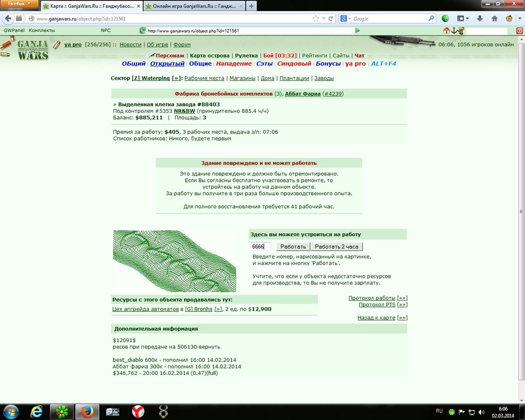
Task: Open 'Цех апгрейда автоматов' link
Action: pos(145,309)
